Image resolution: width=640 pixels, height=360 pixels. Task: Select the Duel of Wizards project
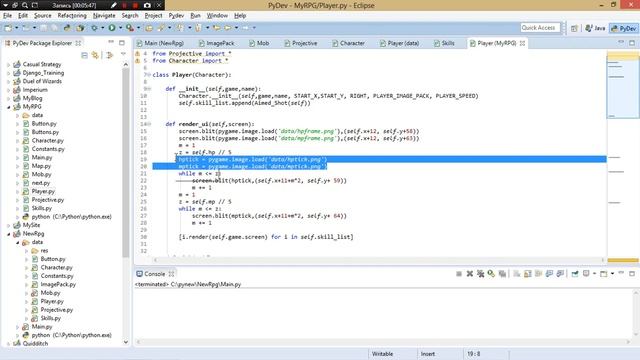tap(42, 82)
